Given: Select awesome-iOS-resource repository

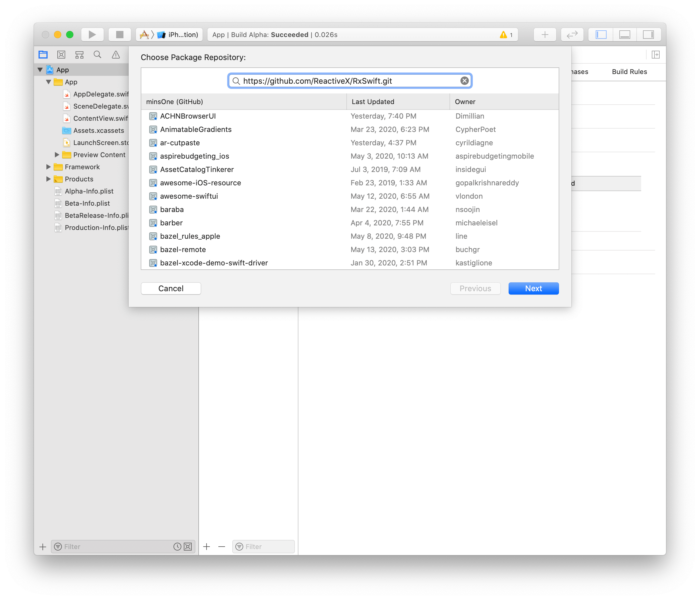Looking at the screenshot, I should [350, 183].
